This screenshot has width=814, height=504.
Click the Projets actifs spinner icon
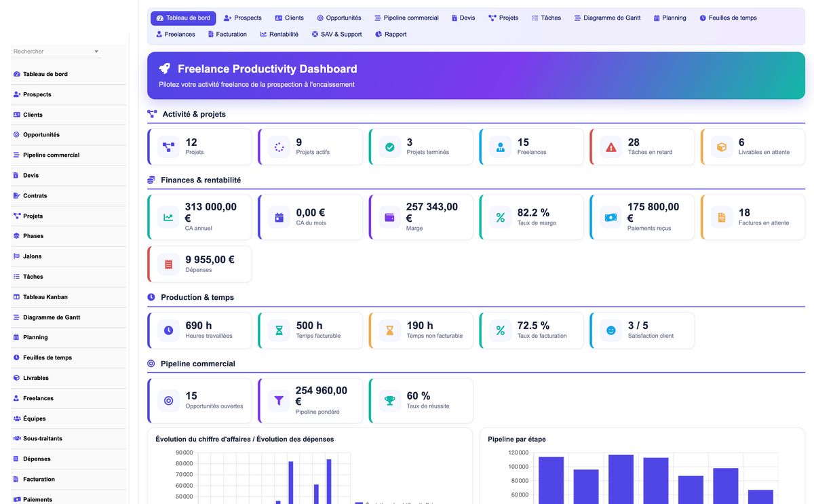point(279,147)
